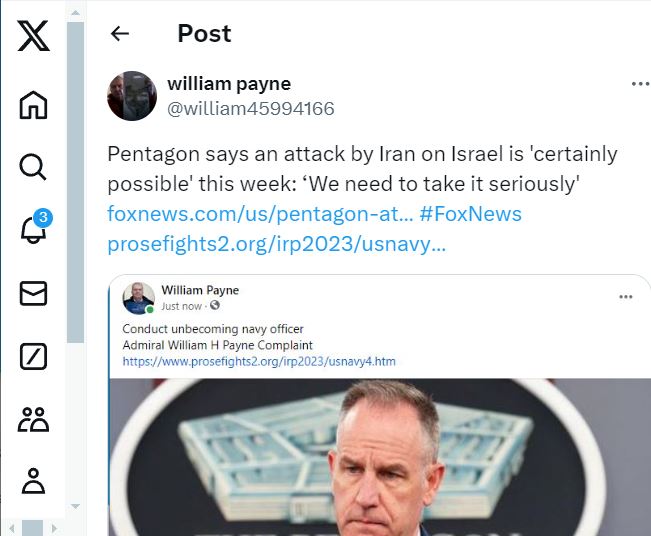
Task: Open Communities people icon
Action: pos(33,419)
